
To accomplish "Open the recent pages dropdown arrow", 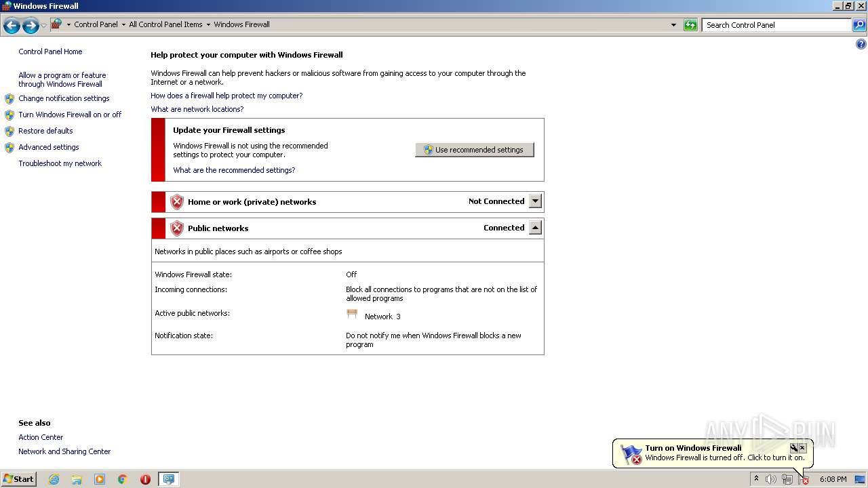I will (43, 26).
